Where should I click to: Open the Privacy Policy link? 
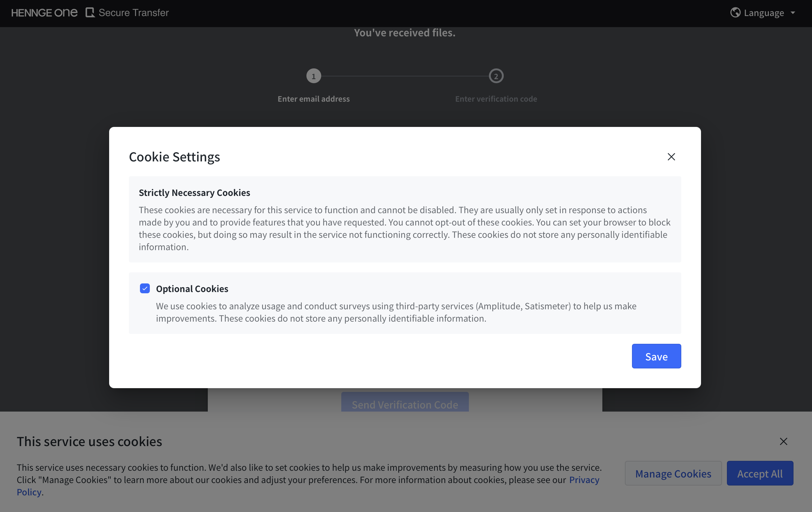(584, 480)
